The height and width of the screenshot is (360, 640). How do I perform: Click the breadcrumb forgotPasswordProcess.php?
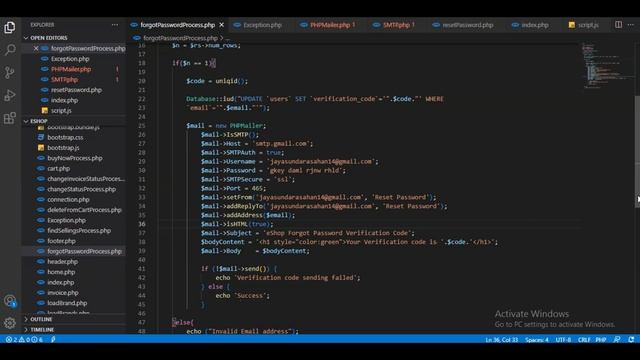pos(180,38)
